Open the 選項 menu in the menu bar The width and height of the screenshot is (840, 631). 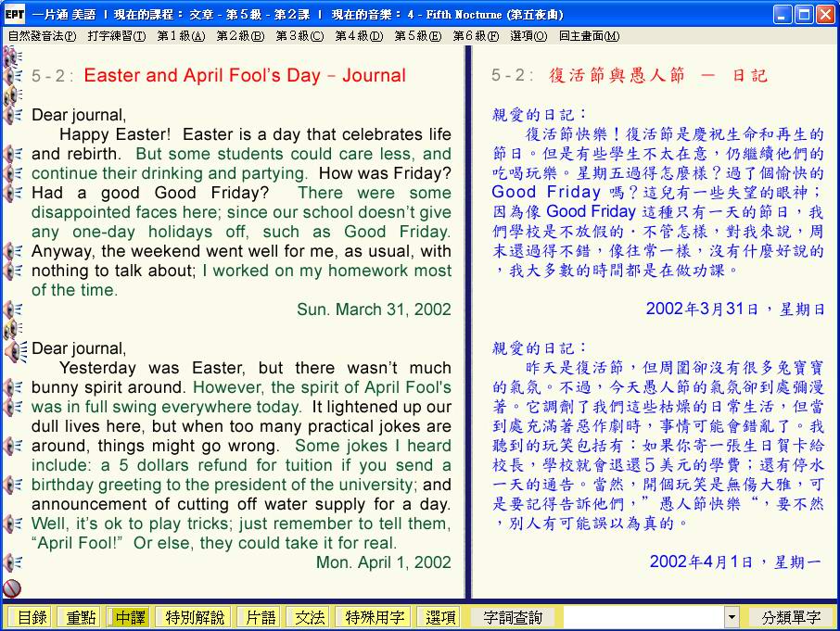528,36
